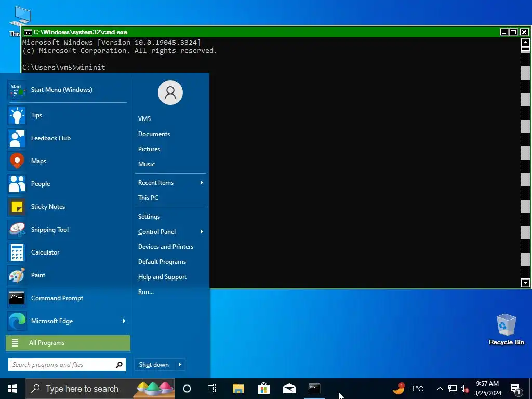The height and width of the screenshot is (399, 532).
Task: Click the muted speaker volume icon
Action: [x=464, y=389]
